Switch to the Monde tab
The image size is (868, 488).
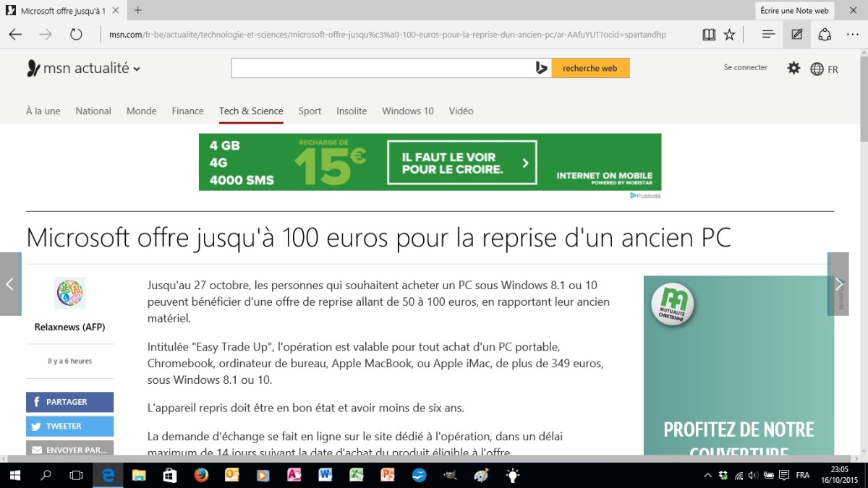click(x=141, y=111)
